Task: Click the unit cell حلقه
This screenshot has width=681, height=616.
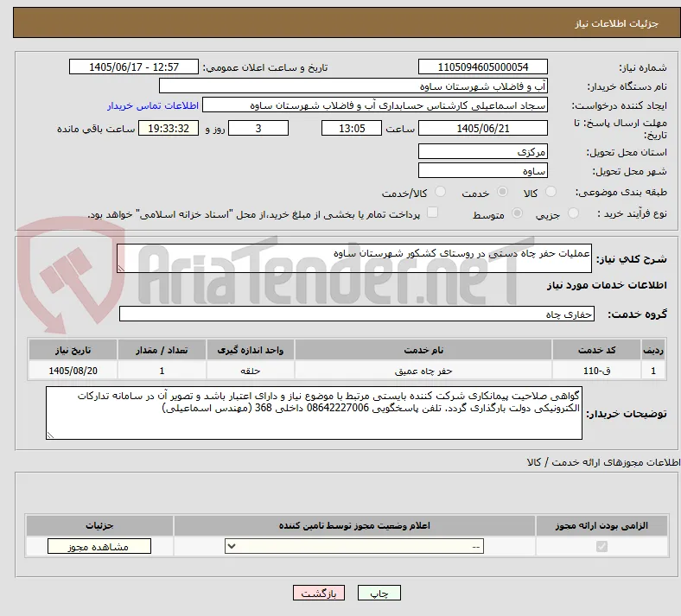Action: pyautogui.click(x=250, y=371)
